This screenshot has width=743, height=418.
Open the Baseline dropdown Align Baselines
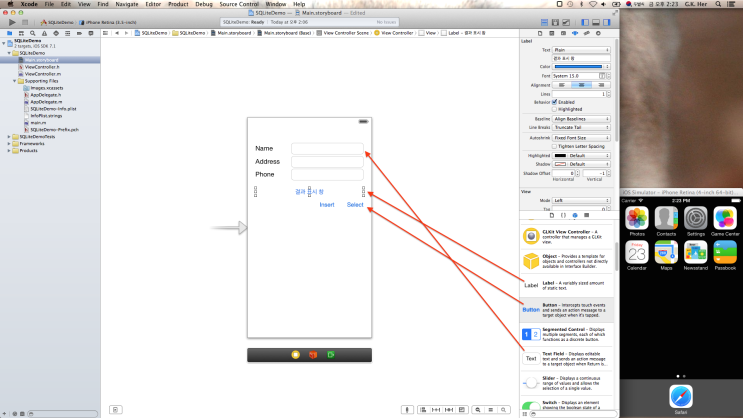(581, 119)
